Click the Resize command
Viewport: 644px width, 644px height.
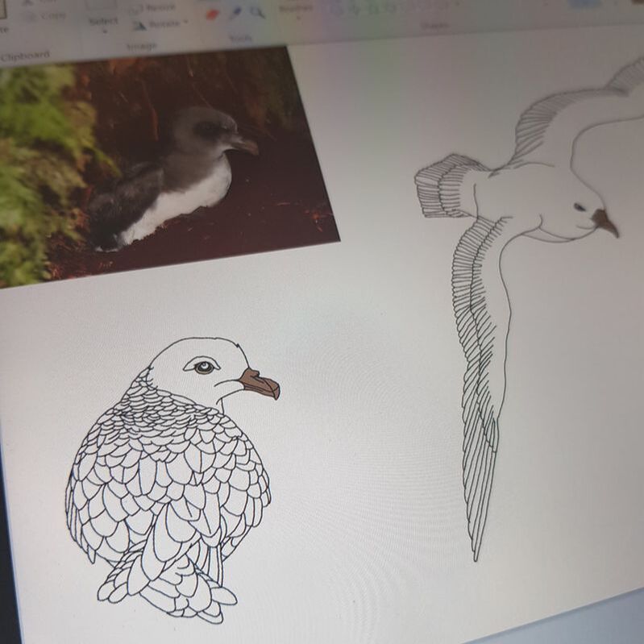coord(153,8)
